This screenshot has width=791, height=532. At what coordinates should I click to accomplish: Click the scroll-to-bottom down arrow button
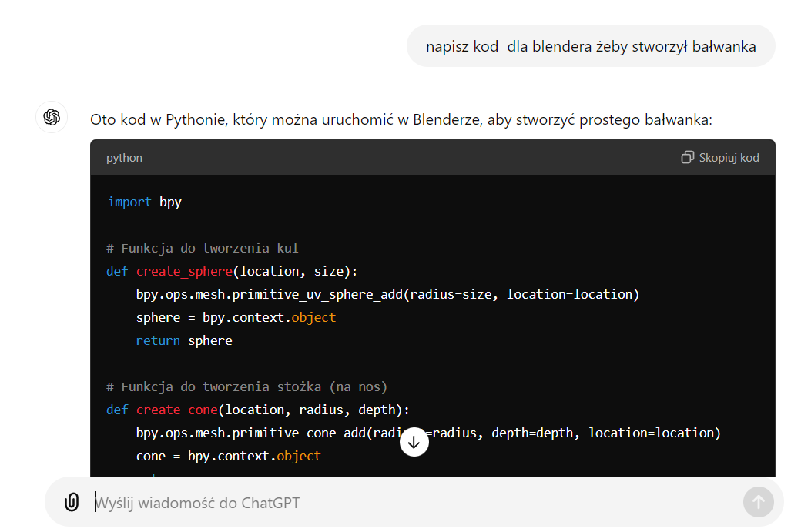coord(414,442)
